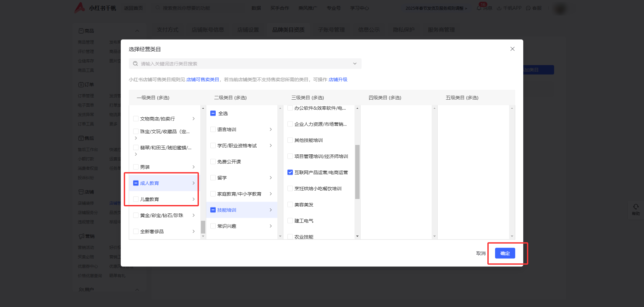Toggle the 全选 checkbox in second-level list
Screen dimensions: 644x307
pyautogui.click(x=213, y=113)
